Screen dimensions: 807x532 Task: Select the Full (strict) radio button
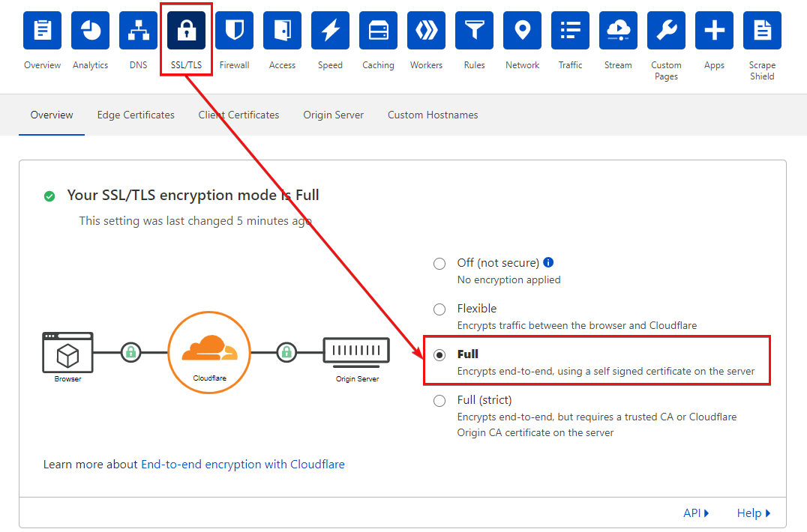click(x=439, y=401)
